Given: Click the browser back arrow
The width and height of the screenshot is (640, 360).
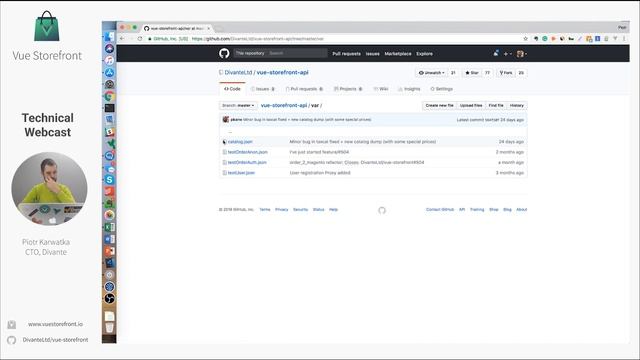Looking at the screenshot, I should click(x=122, y=38).
